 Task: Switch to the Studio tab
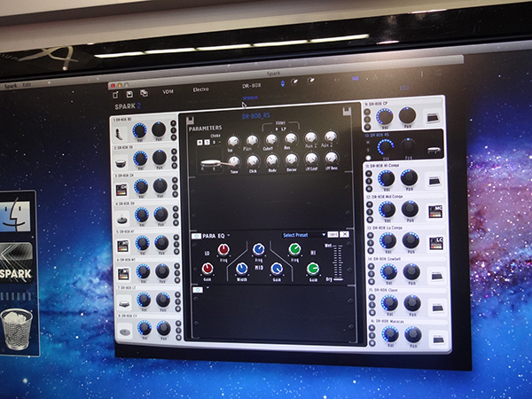click(250, 98)
